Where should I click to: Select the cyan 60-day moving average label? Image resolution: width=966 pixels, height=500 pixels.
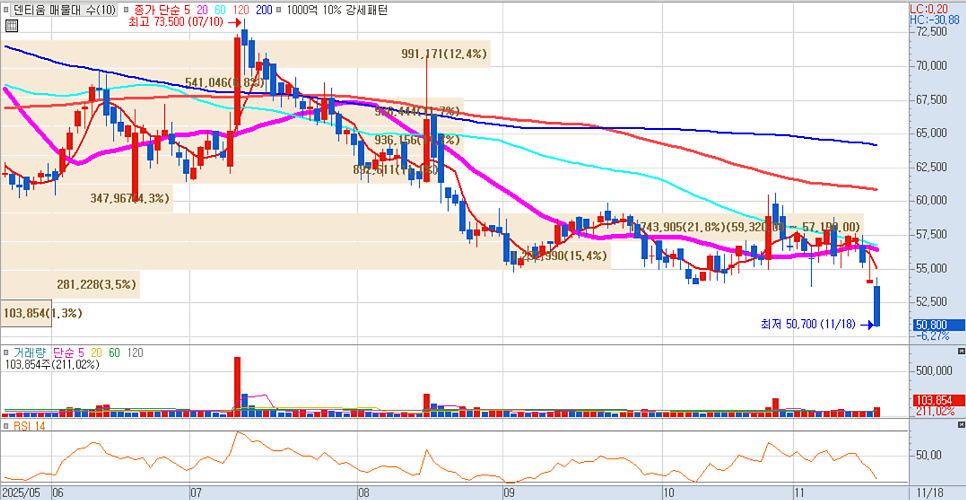(x=221, y=10)
